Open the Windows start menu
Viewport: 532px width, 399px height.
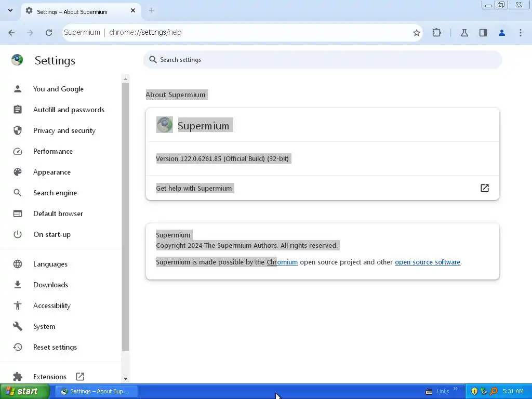[24, 392]
